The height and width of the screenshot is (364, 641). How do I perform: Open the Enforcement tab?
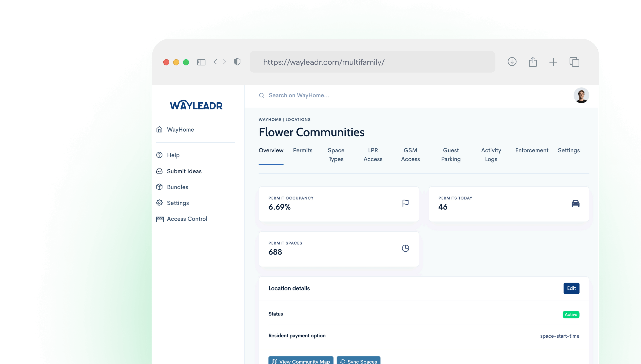click(x=532, y=150)
